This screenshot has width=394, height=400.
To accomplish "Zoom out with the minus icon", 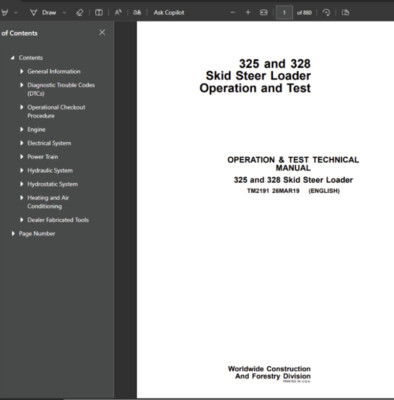I will click(x=233, y=13).
